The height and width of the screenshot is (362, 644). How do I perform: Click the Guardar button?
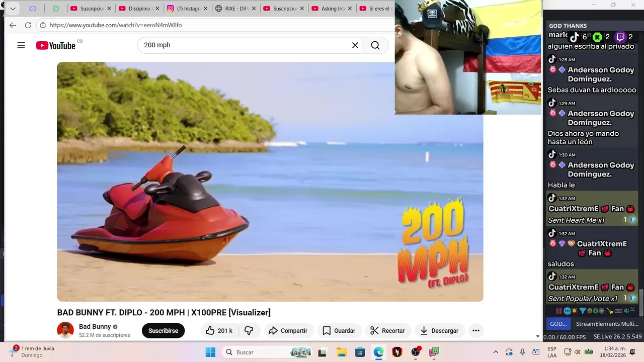pyautogui.click(x=339, y=330)
